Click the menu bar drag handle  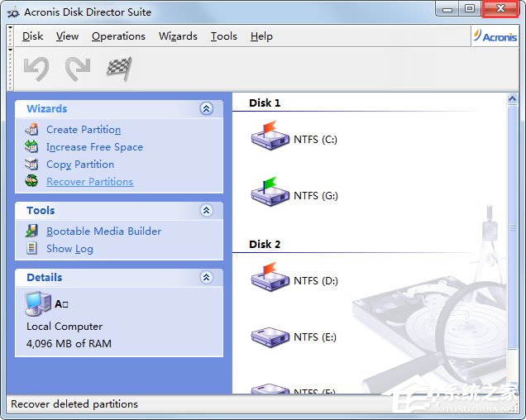click(11, 36)
